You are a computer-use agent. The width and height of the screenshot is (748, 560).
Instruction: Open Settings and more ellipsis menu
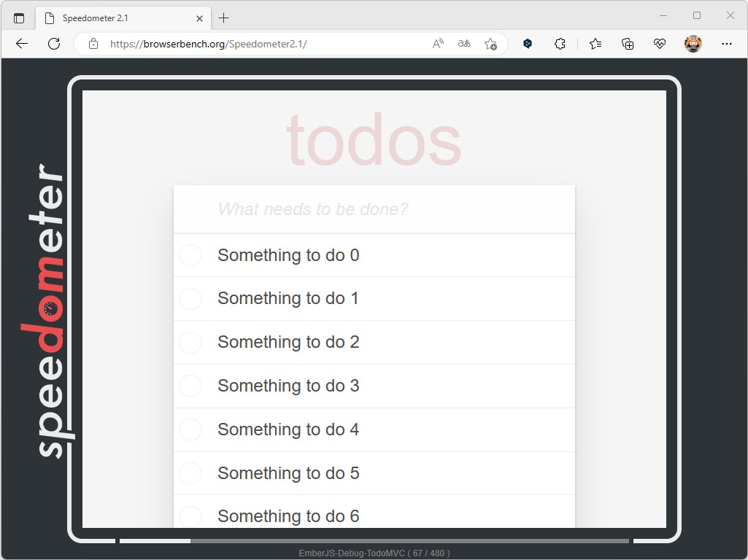[x=727, y=44]
